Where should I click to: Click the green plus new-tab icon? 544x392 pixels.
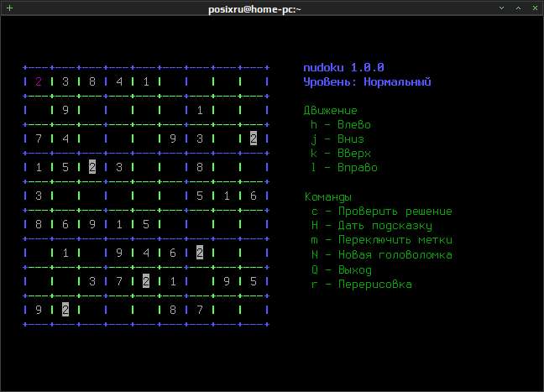[x=10, y=8]
